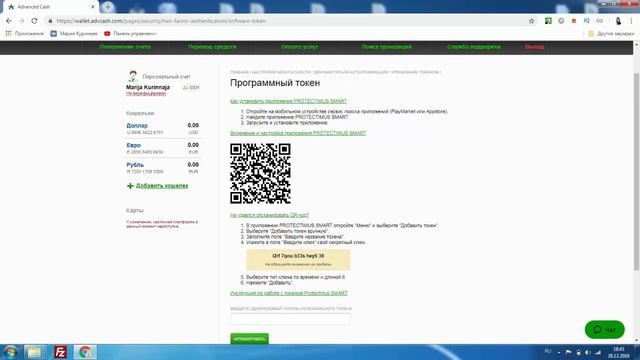
Task: Open the Chrome profile avatar
Action: pos(618,21)
